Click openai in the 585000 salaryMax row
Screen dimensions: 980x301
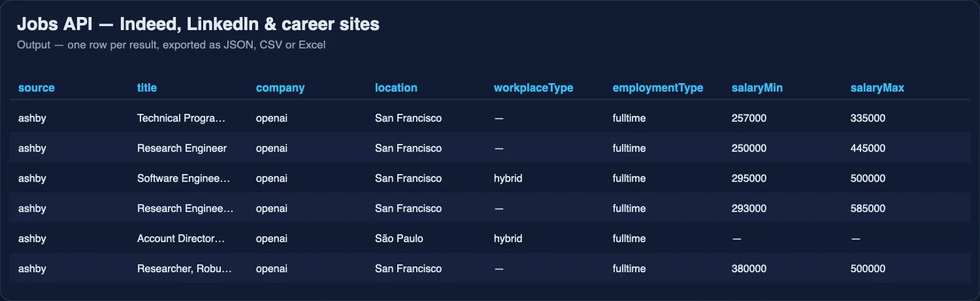tap(272, 209)
